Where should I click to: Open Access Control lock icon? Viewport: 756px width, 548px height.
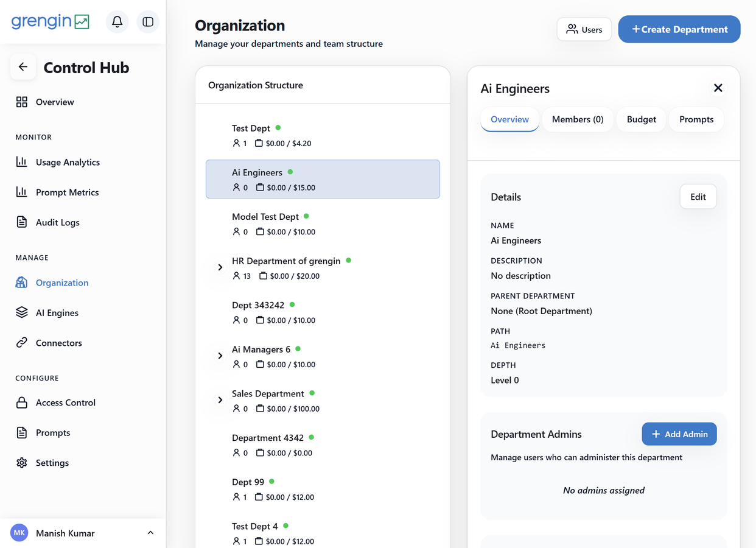(x=22, y=402)
